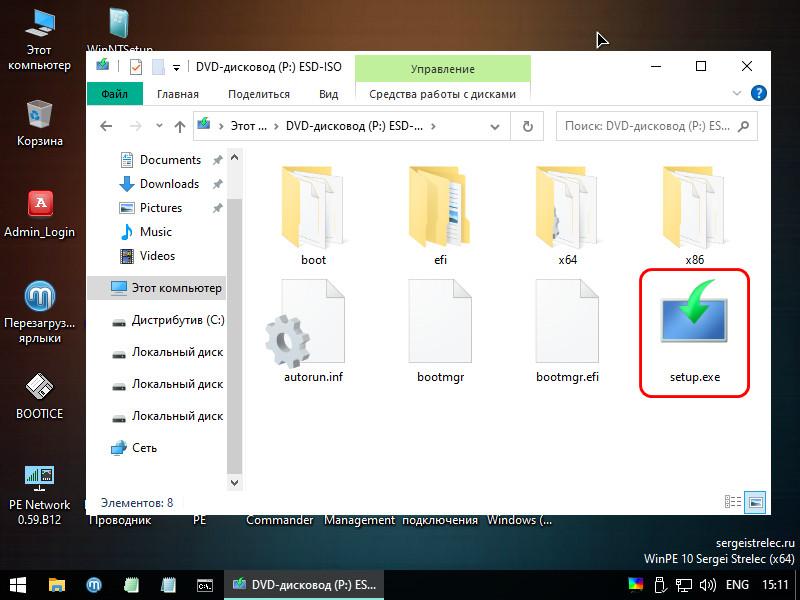This screenshot has height=600, width=800.
Task: Open Explorer help (question mark)
Action: tap(758, 93)
